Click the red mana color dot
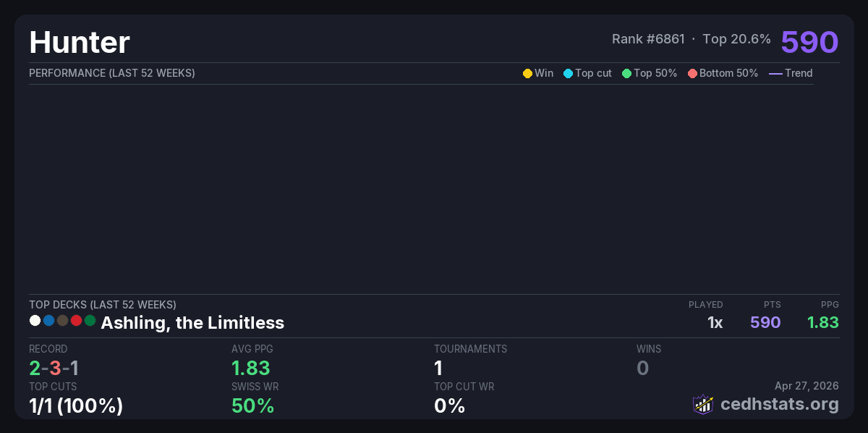The image size is (868, 433). (76, 320)
